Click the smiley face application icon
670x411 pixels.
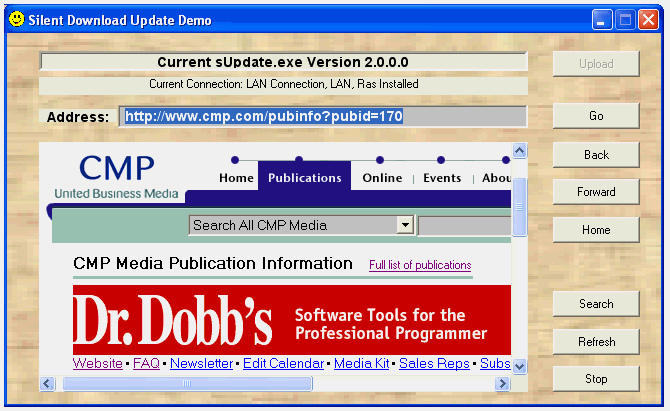(x=16, y=19)
